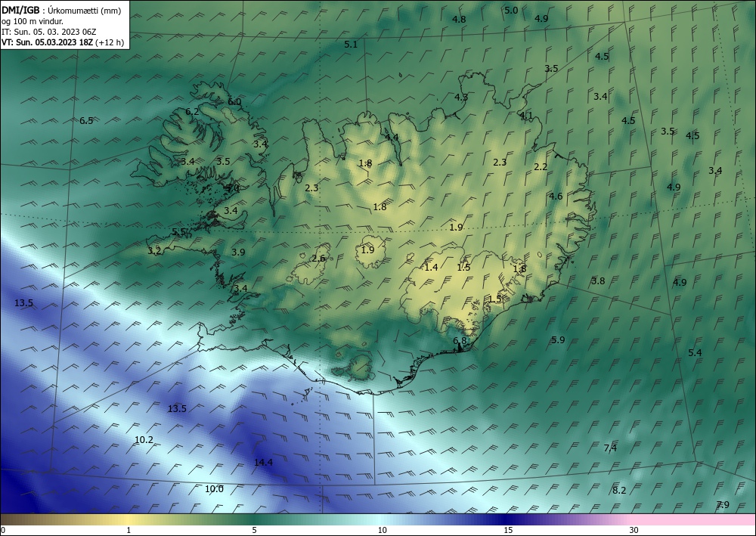Select the 10.2 value label
Image resolution: width=756 pixels, height=536 pixels.
pyautogui.click(x=144, y=439)
